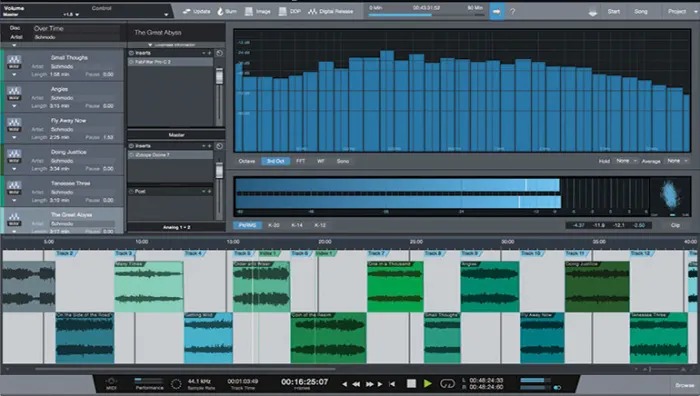Open the Control dropdown arrow
Screen dimensions: 700x396
166,15
